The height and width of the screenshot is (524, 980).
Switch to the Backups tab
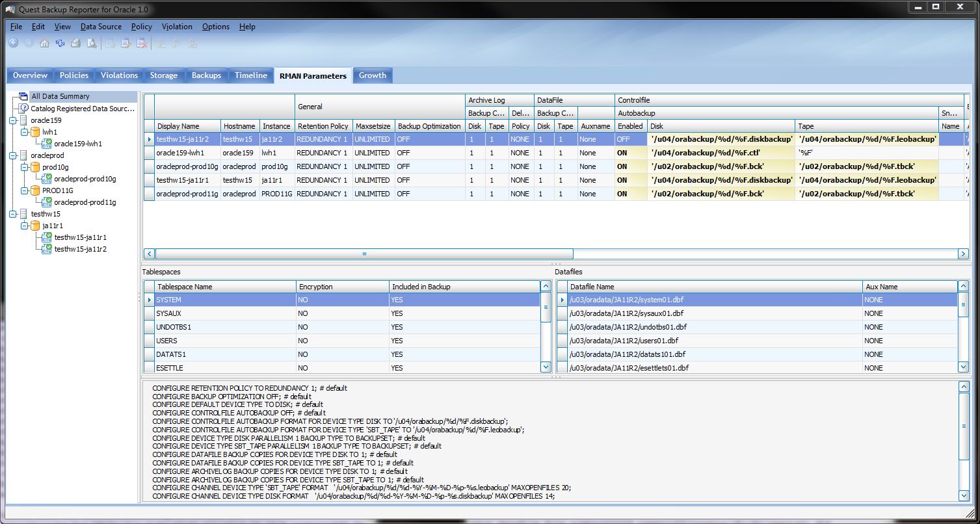click(206, 75)
